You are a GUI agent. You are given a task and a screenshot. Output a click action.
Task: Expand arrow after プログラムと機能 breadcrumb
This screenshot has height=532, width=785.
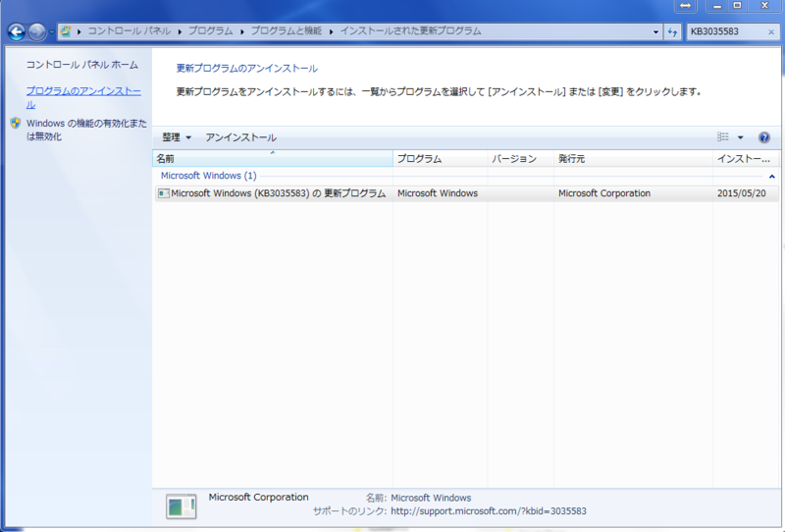click(331, 31)
